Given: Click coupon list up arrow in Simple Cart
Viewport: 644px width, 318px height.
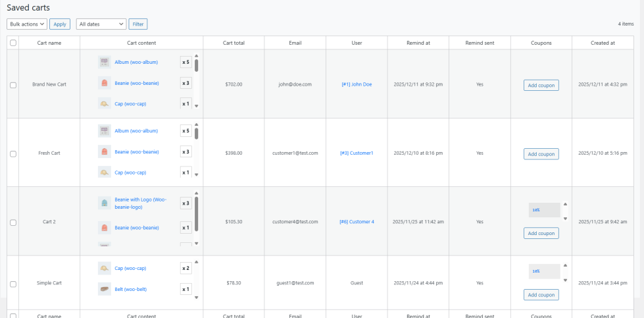Looking at the screenshot, I should pos(565,265).
